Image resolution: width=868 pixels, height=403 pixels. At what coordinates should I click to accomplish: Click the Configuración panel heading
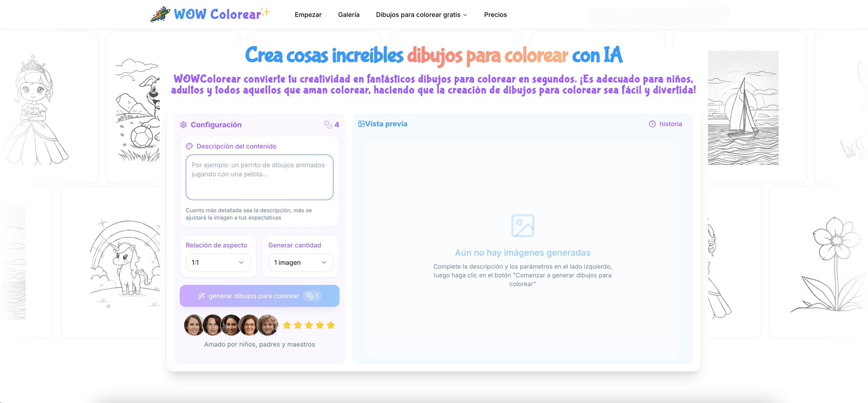[216, 125]
